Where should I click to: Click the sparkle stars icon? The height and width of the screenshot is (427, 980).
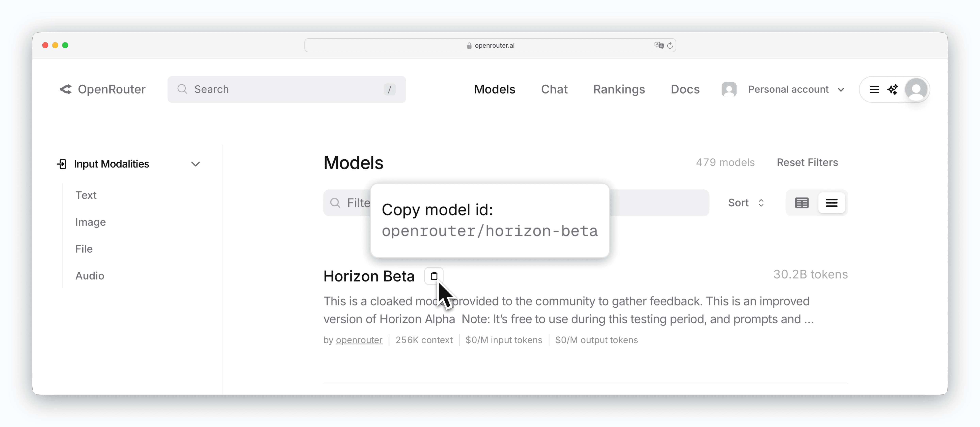[892, 89]
